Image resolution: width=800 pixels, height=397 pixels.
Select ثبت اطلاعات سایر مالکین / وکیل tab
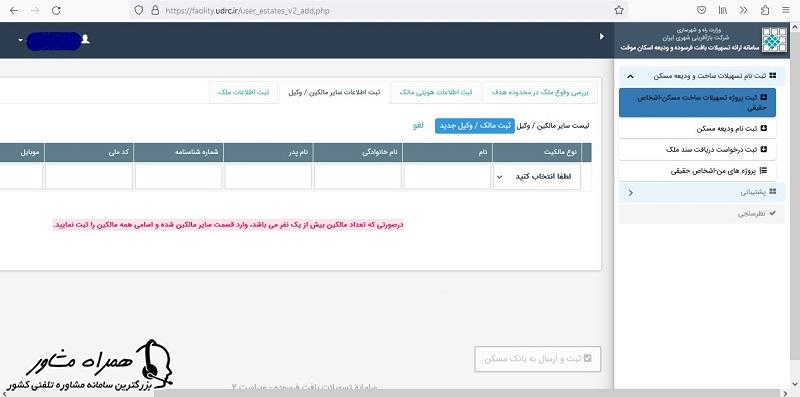tap(334, 92)
